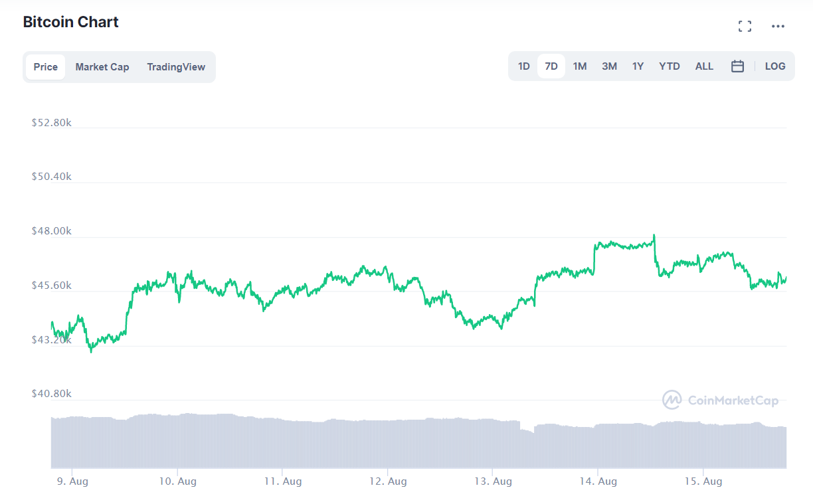This screenshot has width=813, height=504.
Task: Switch to the TradingView tab
Action: [x=175, y=66]
